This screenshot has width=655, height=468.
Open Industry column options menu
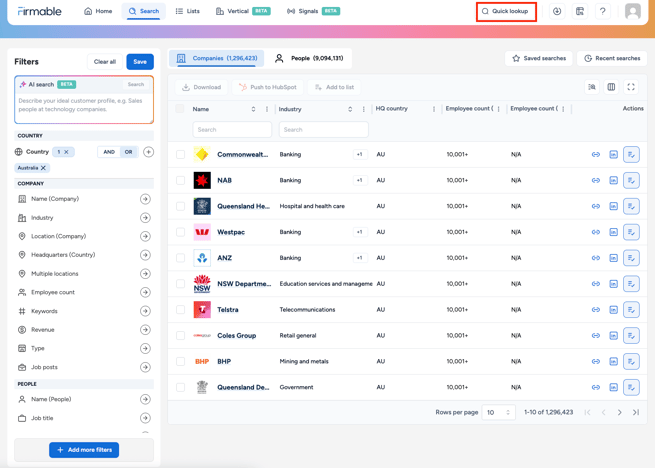click(363, 109)
